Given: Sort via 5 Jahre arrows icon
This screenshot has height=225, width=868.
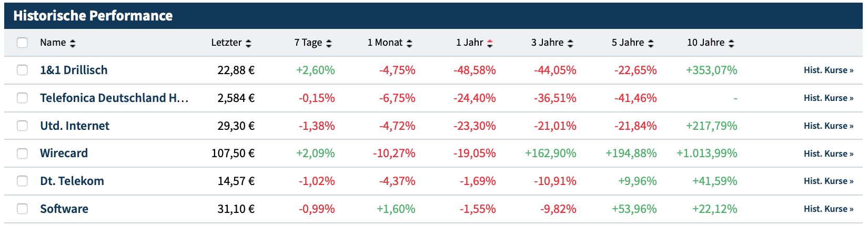Looking at the screenshot, I should tap(651, 43).
